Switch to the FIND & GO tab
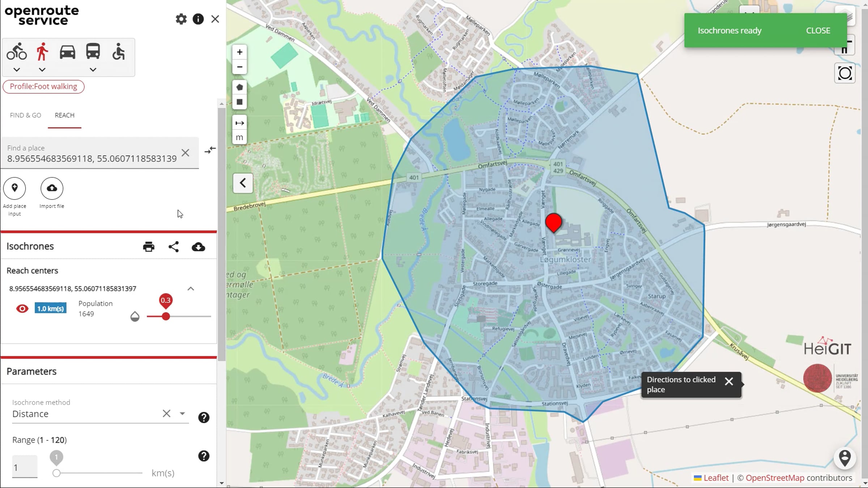Screen dimensions: 868x488 [x=25, y=115]
